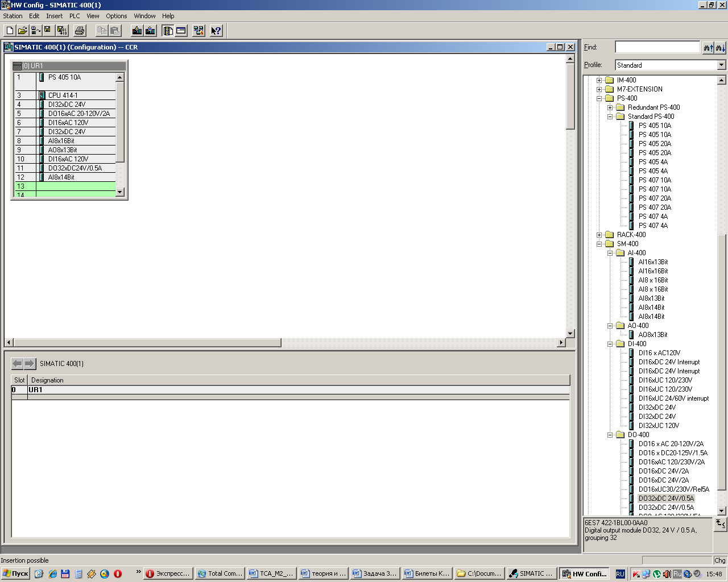Click the find-upward binoculars icon
Image resolution: width=728 pixels, height=582 pixels.
tap(709, 48)
